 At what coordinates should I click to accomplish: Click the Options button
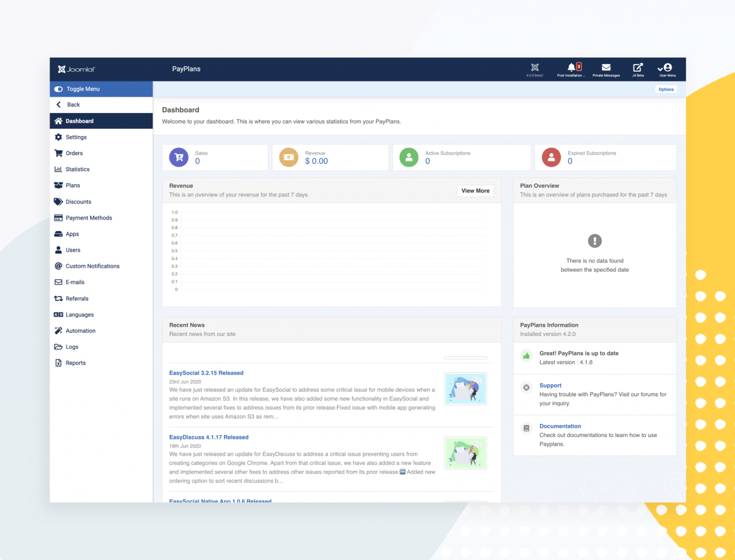point(666,90)
